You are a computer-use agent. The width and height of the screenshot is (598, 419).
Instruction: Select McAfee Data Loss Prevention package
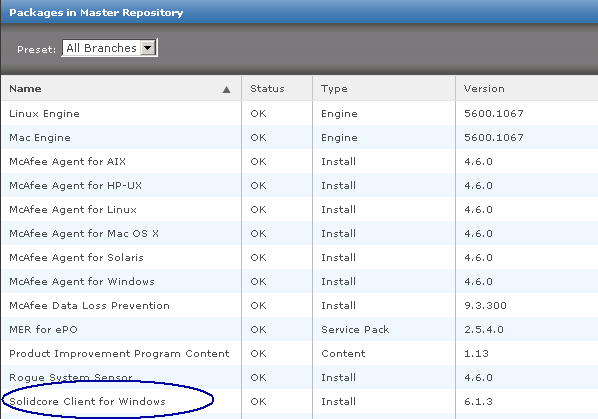[299, 305]
